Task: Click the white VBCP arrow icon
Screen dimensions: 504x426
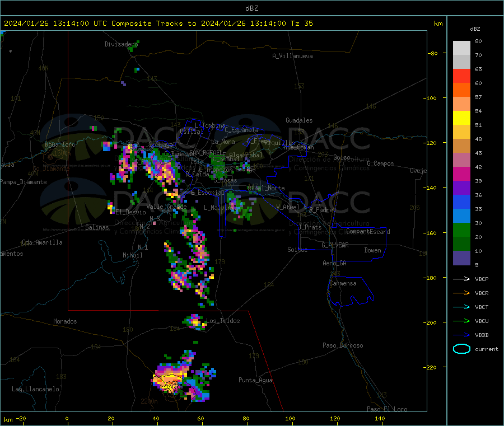Action: (461, 279)
